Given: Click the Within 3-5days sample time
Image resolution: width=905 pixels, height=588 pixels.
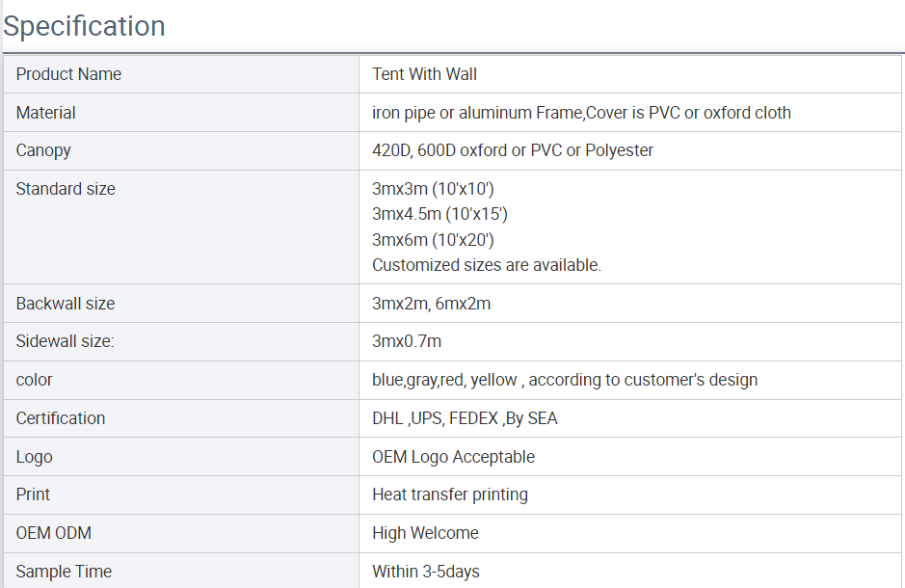Looking at the screenshot, I should (426, 572).
